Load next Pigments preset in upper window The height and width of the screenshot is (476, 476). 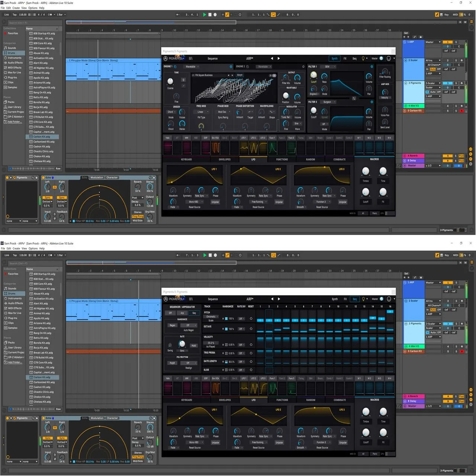(279, 58)
